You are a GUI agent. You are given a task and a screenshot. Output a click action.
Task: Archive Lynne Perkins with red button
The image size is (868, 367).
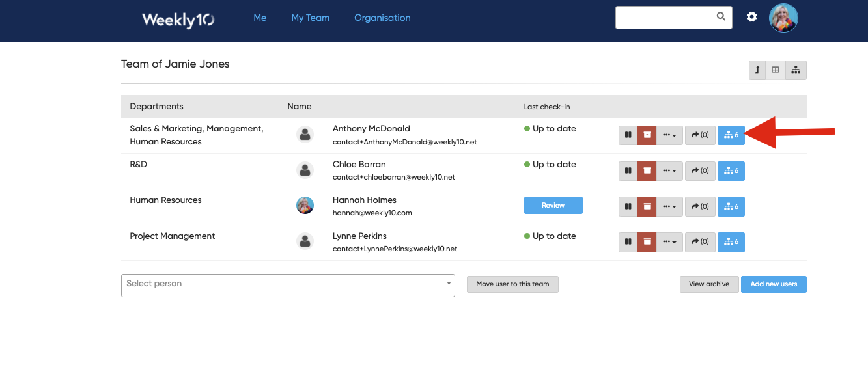click(647, 242)
